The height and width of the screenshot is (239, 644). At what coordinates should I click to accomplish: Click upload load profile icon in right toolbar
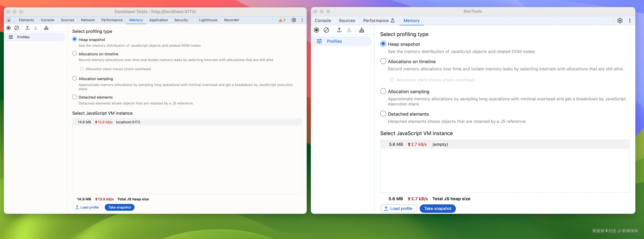(x=339, y=30)
